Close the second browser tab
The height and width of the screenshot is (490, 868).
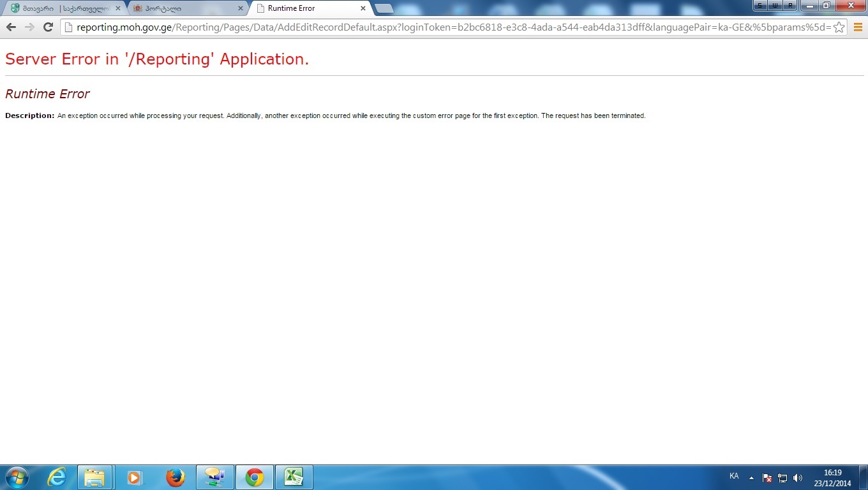coord(240,8)
